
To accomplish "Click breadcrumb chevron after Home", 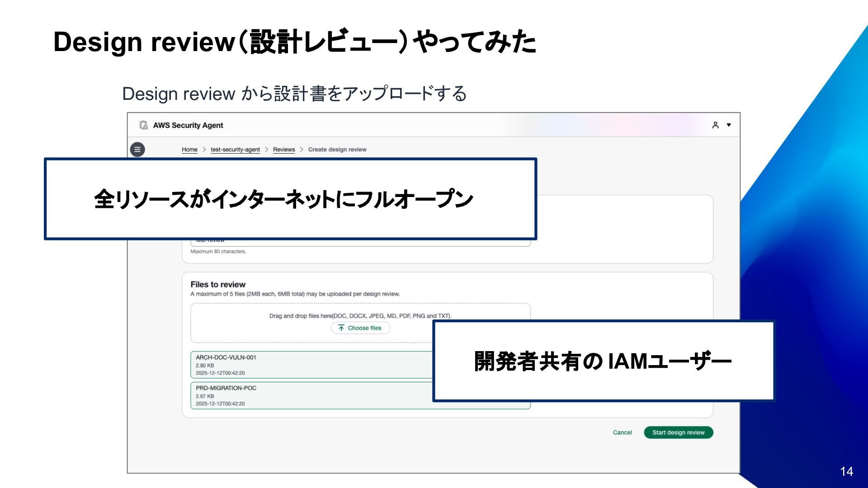I will tap(204, 150).
